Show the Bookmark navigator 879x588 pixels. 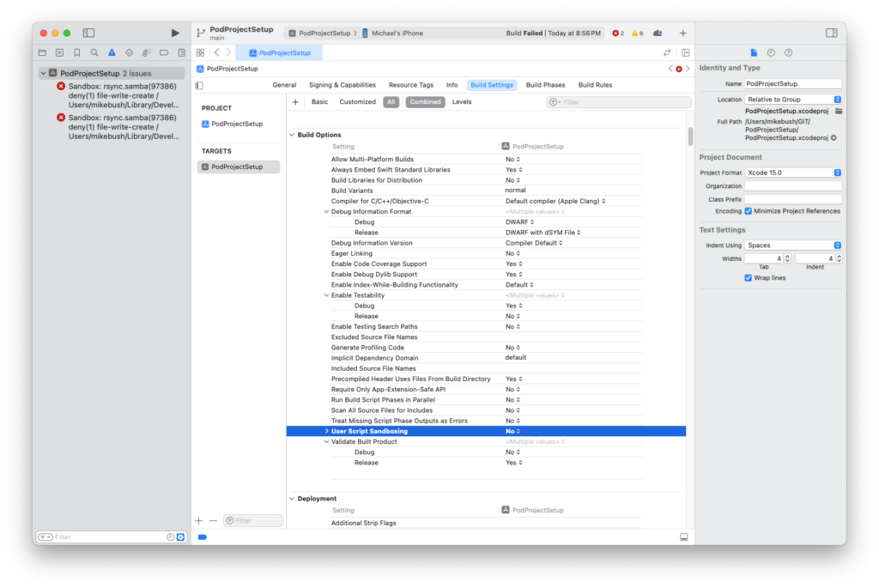pos(76,52)
